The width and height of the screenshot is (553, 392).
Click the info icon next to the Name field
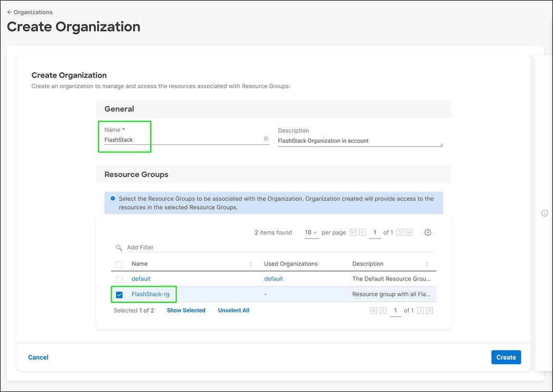(x=266, y=138)
